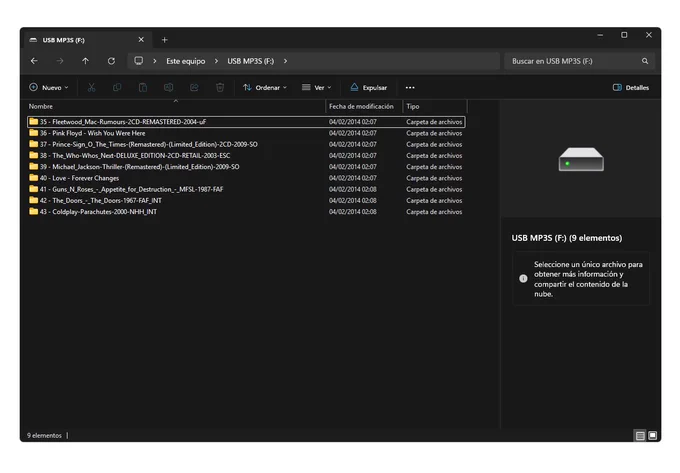The width and height of the screenshot is (680, 473).
Task: Select folder 41 - Guns_N_Roses Appetite_for_Destruction
Action: pyautogui.click(x=246, y=189)
